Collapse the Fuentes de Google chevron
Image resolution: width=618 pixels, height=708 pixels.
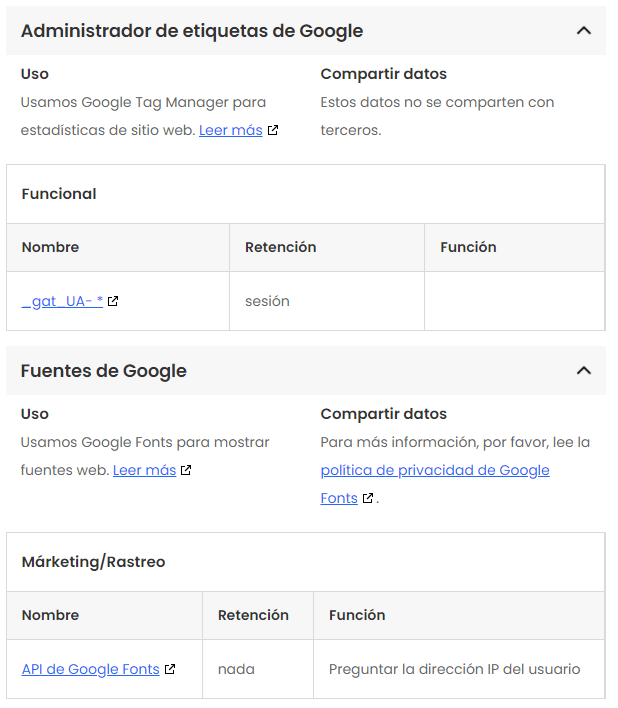click(584, 371)
